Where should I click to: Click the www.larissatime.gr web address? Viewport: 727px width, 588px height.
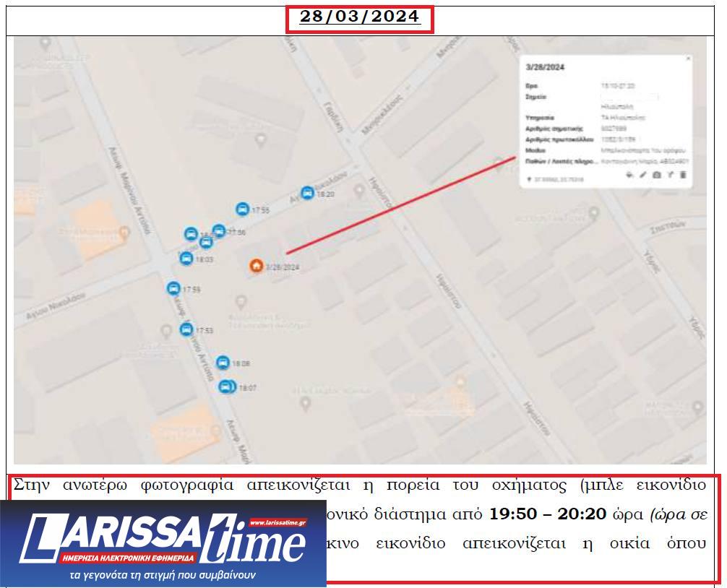tap(278, 522)
